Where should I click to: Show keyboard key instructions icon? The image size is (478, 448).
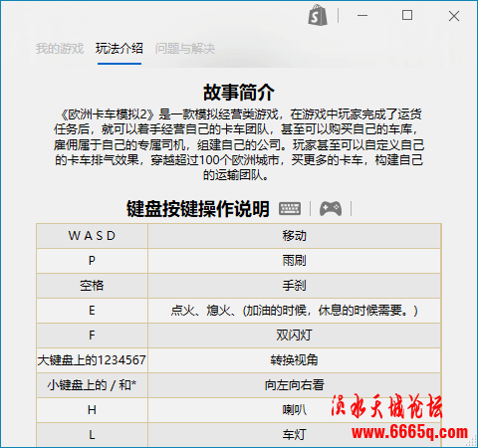(x=290, y=209)
